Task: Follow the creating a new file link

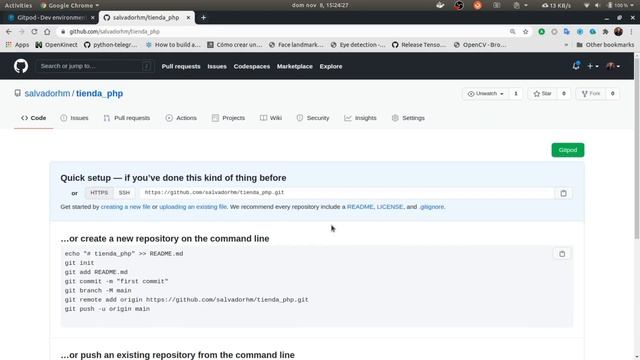Action: [x=125, y=207]
